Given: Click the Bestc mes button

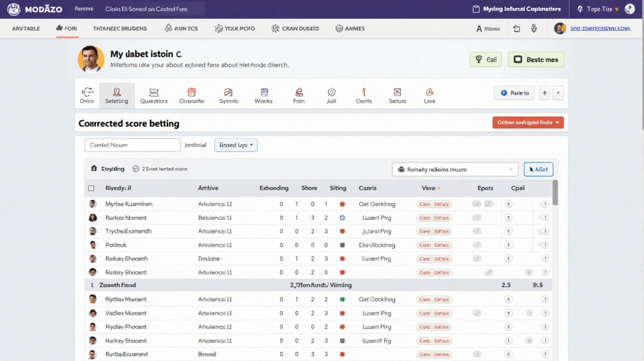Looking at the screenshot, I should click(x=536, y=60).
